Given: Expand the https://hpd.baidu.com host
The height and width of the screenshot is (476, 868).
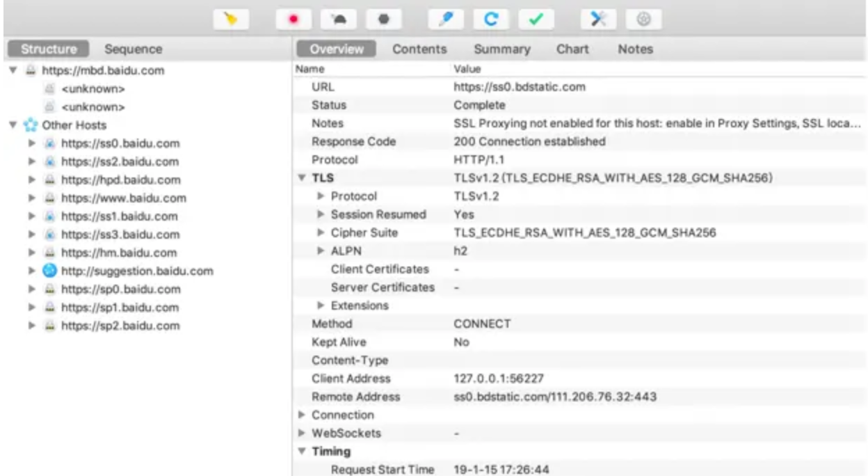Looking at the screenshot, I should click(x=31, y=180).
